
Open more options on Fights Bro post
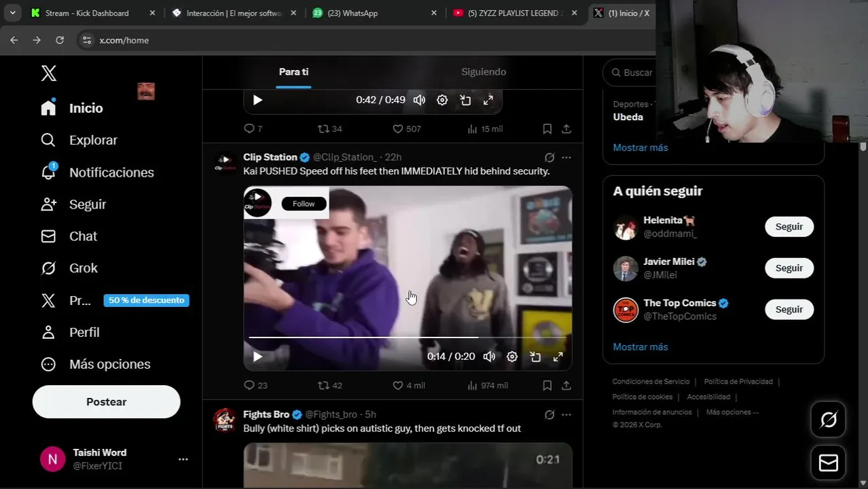566,414
